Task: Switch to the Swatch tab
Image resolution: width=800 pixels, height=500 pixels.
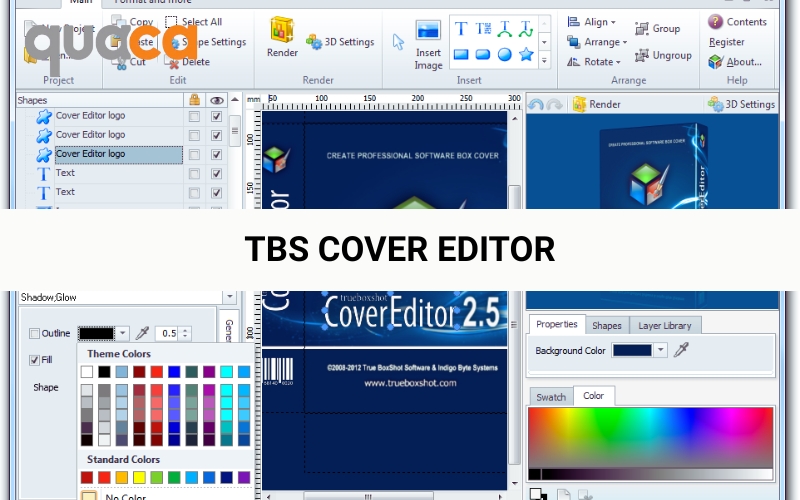Action: 551,397
